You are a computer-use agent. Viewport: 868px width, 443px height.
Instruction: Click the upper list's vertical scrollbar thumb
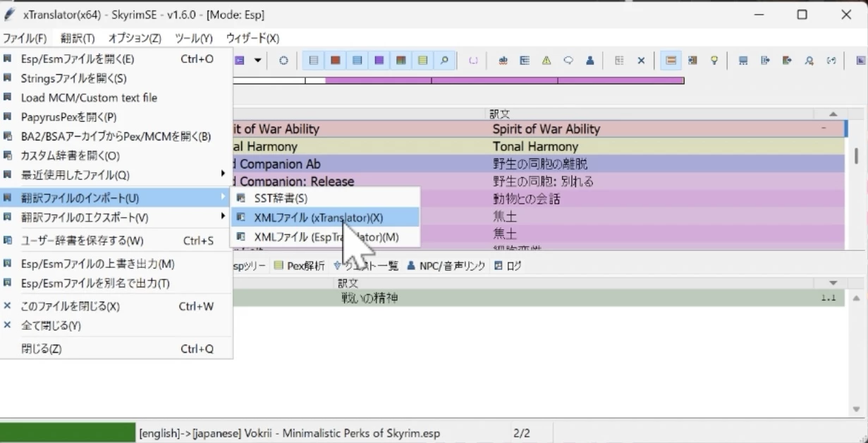click(856, 154)
